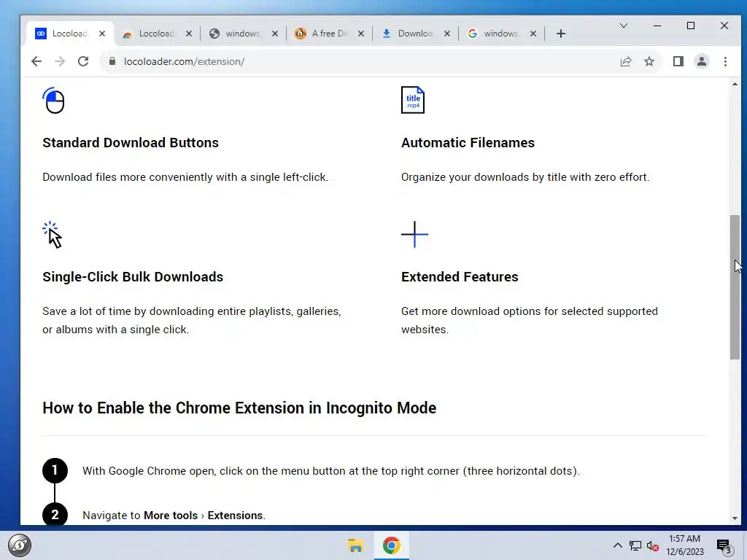This screenshot has width=747, height=560.
Task: Click 'Save a lot of time' paragraph
Action: [192, 321]
